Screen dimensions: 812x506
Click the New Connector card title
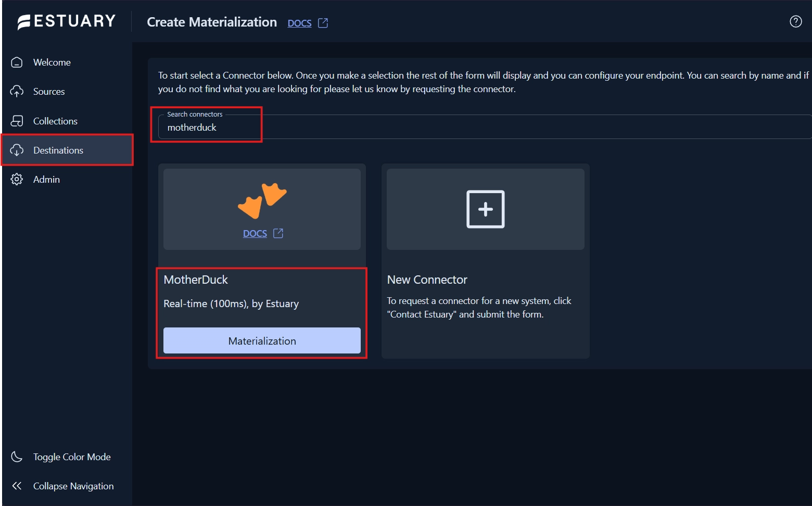pyautogui.click(x=427, y=280)
